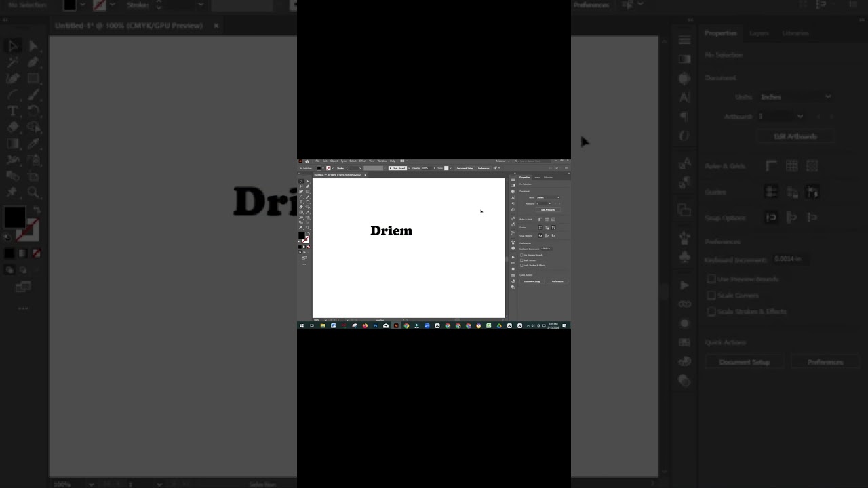Click the Keyboard Increment input field
This screenshot has width=868, height=488.
547,249
